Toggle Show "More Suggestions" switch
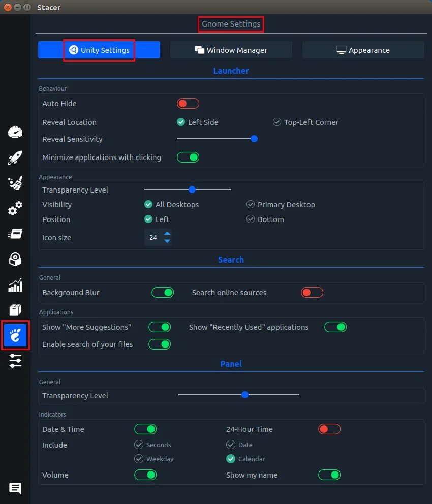The height and width of the screenshot is (504, 432). pos(160,327)
